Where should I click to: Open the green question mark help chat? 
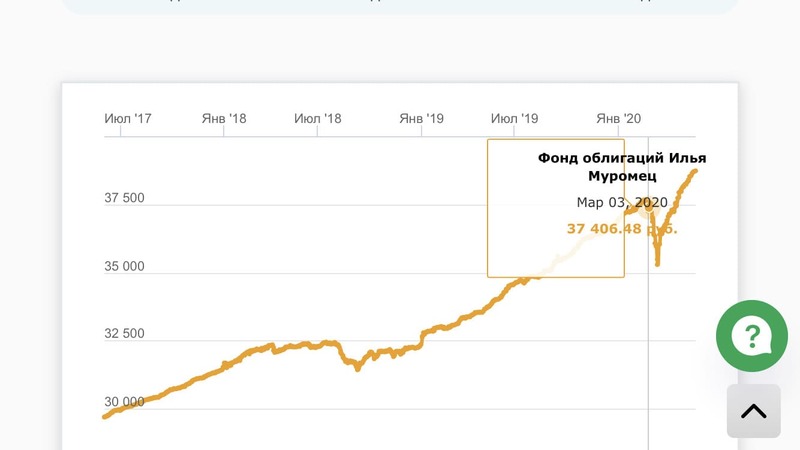(752, 336)
